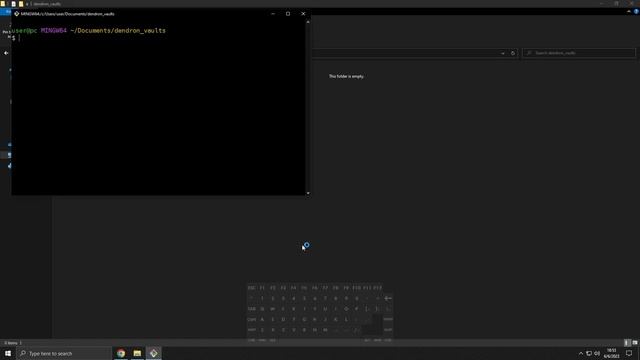Open Git Bash window menu icon
Viewport: 640px width, 360px height.
(x=16, y=13)
